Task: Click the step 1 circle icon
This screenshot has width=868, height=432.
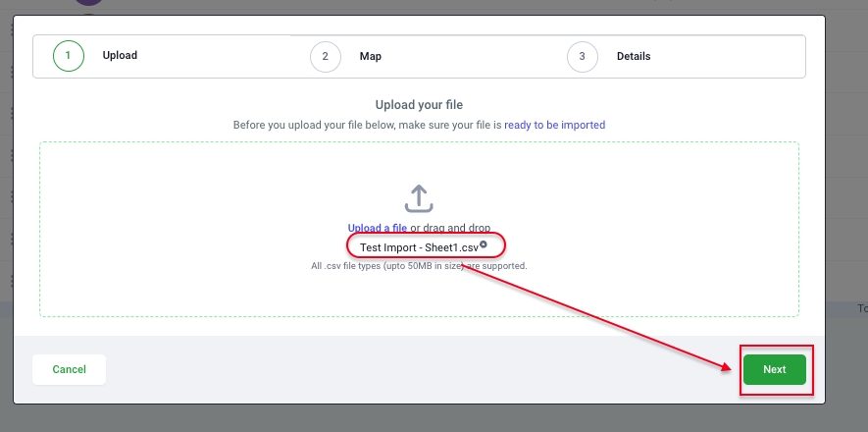Action: (x=68, y=56)
